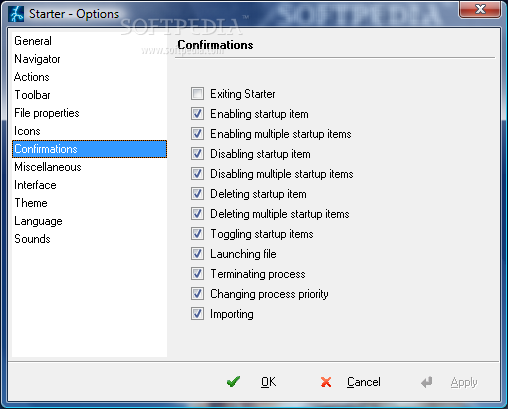Open Miscellaneous settings

click(89, 167)
